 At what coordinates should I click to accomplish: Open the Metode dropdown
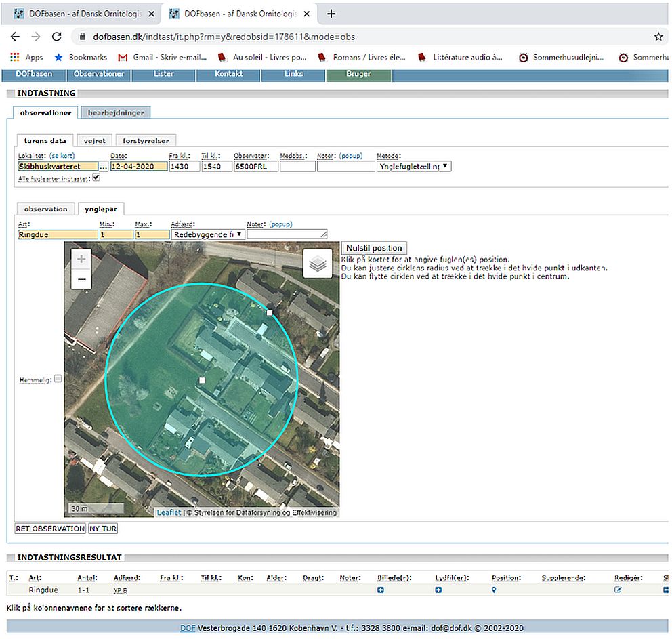pos(414,166)
